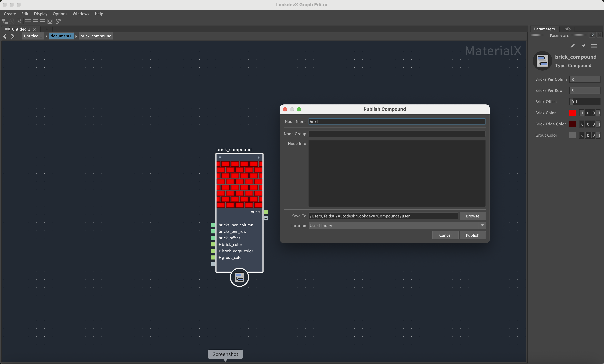Open the Edit menu
This screenshot has width=604, height=364.
[25, 14]
